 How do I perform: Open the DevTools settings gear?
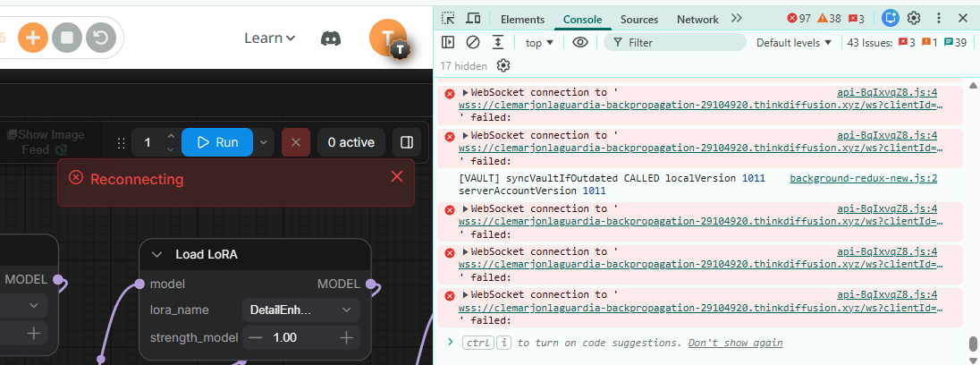[x=914, y=18]
